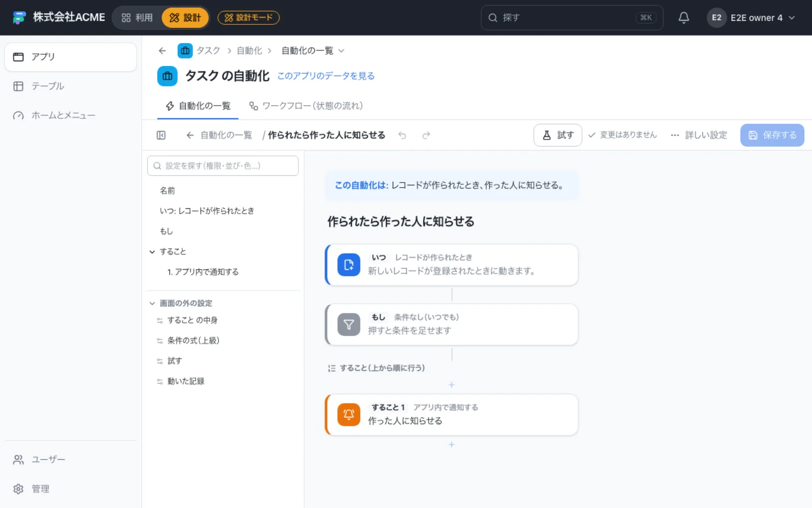The width and height of the screenshot is (812, 508).
Task: Click the 設定を探す search input
Action: coord(223,166)
